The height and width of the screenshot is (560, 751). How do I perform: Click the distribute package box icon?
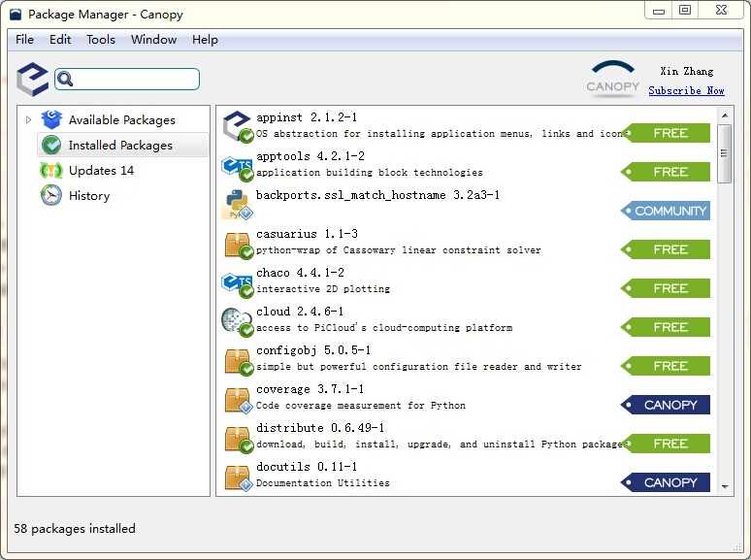[239, 440]
